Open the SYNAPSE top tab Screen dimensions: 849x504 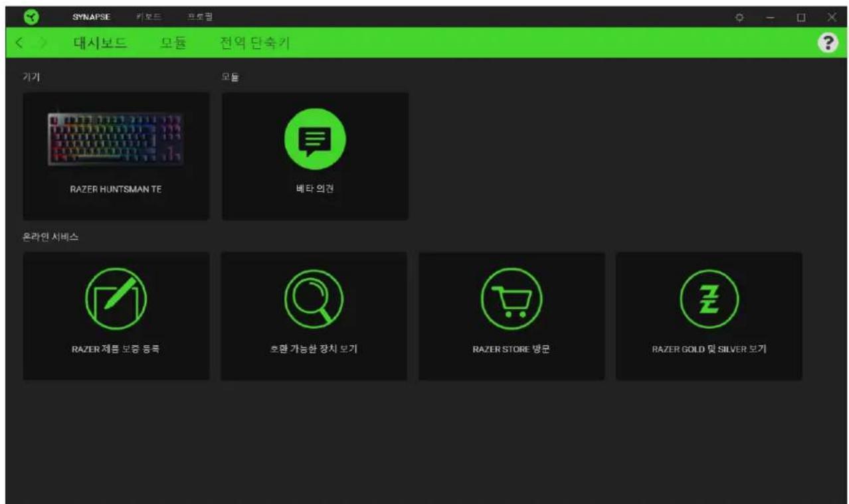coord(91,17)
